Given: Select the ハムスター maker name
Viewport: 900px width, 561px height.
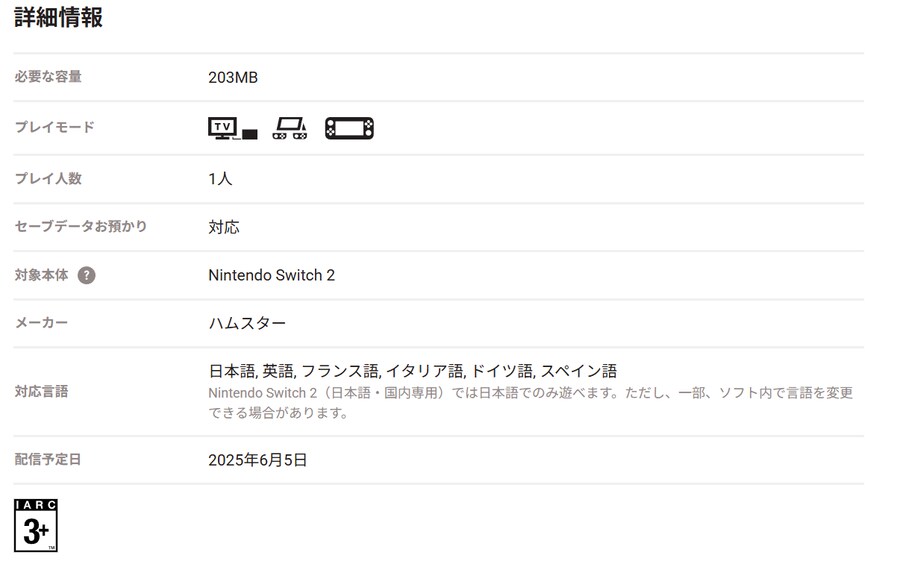Looking at the screenshot, I should click(247, 323).
